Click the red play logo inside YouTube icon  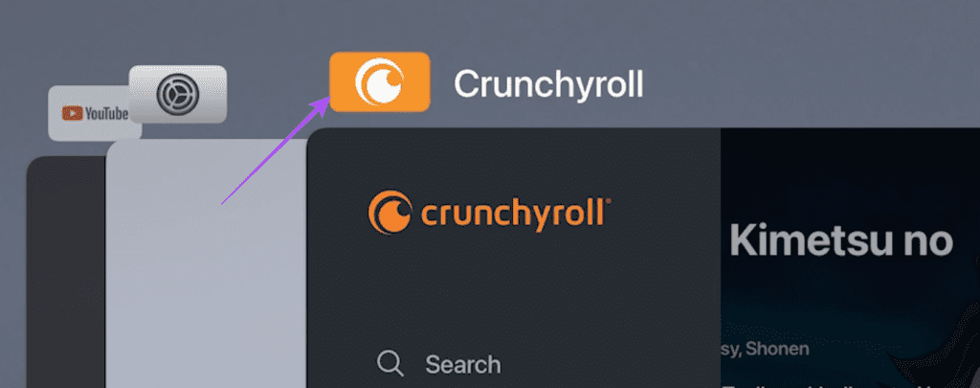[72, 113]
